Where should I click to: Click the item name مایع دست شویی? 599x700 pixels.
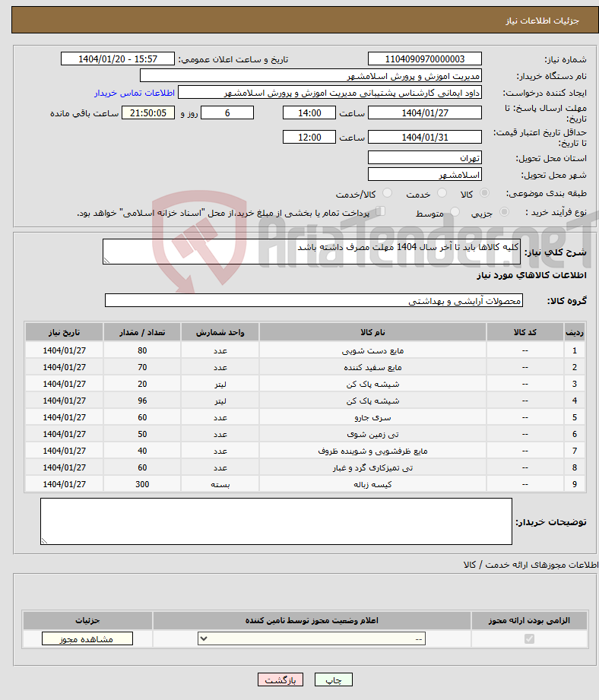[372, 351]
